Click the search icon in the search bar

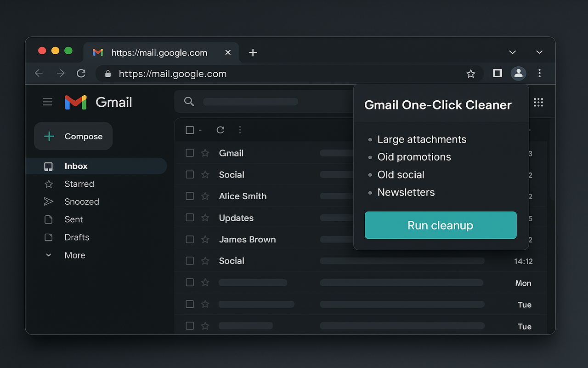(189, 102)
